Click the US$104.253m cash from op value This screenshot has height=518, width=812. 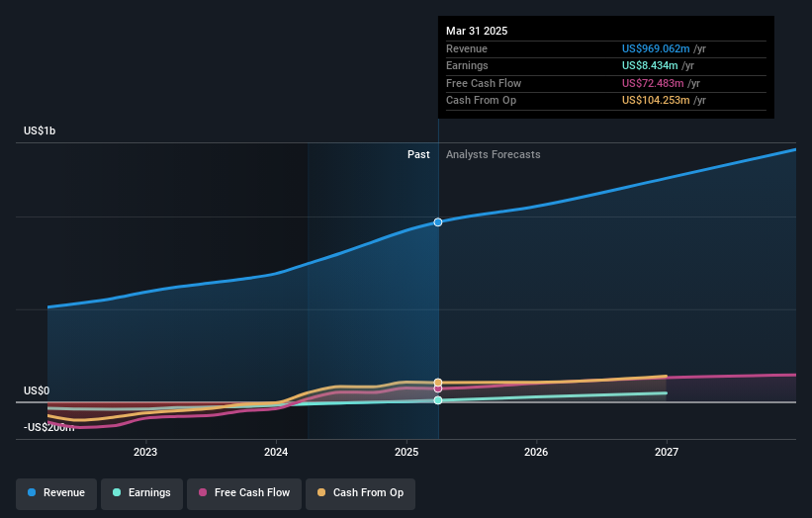[656, 101]
